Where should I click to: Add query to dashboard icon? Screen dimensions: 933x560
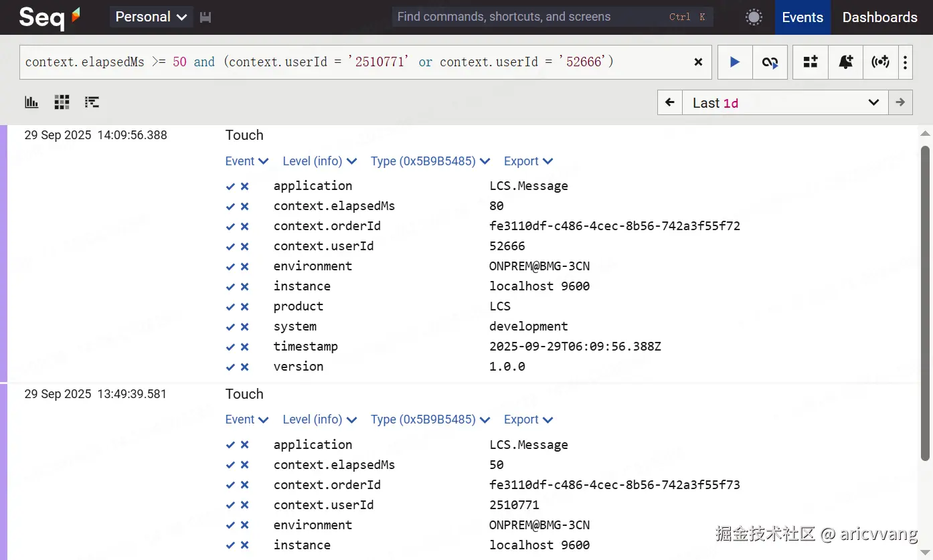tap(811, 62)
